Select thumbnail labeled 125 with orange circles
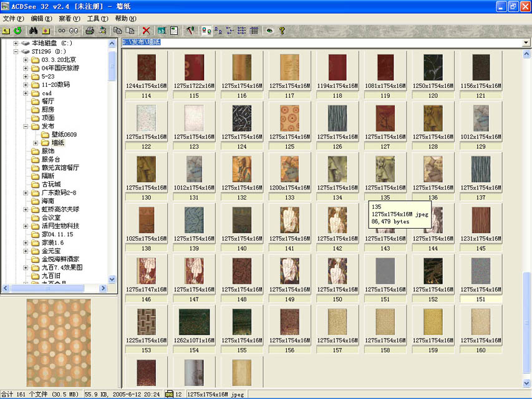532x399 pixels. pyautogui.click(x=289, y=118)
